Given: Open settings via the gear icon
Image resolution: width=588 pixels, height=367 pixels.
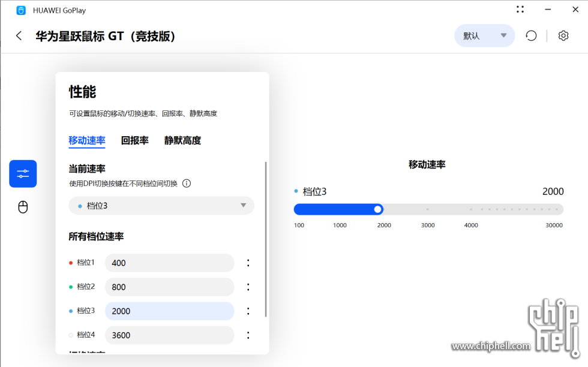Looking at the screenshot, I should pyautogui.click(x=563, y=36).
